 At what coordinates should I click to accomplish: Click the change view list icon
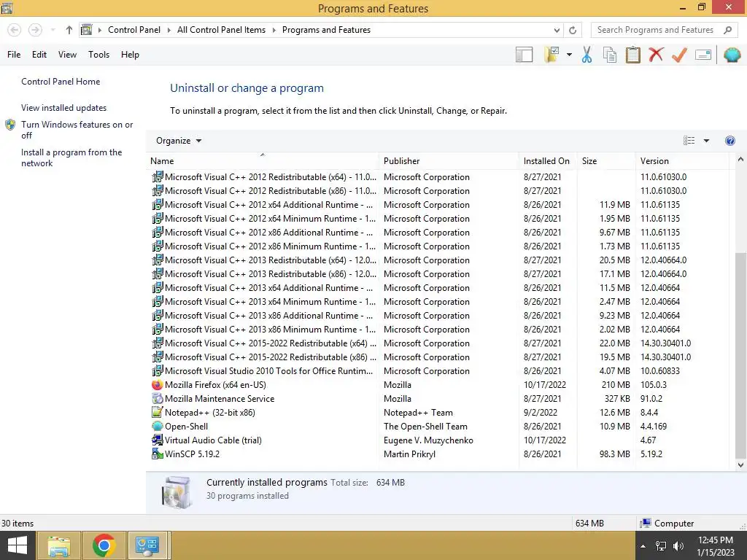[x=689, y=141]
